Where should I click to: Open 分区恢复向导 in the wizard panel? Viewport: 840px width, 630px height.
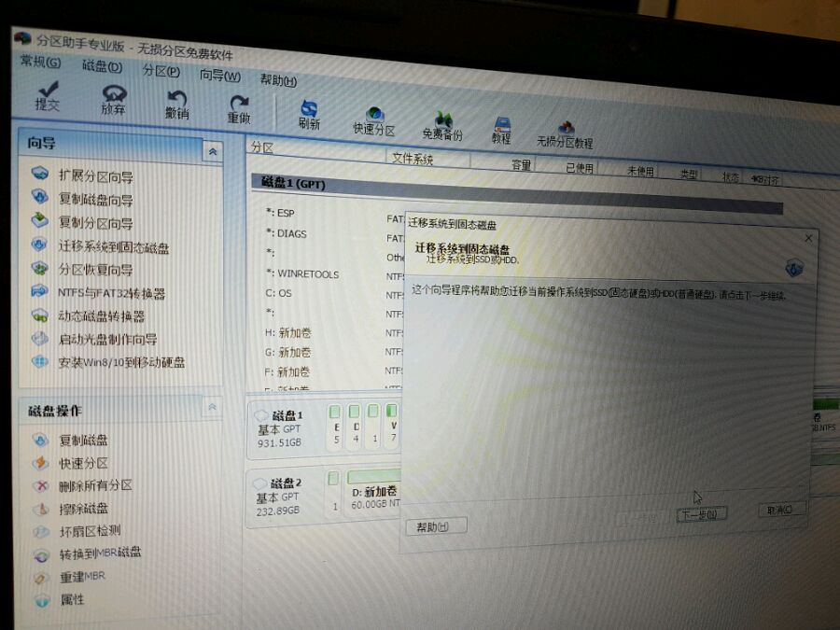(82, 269)
